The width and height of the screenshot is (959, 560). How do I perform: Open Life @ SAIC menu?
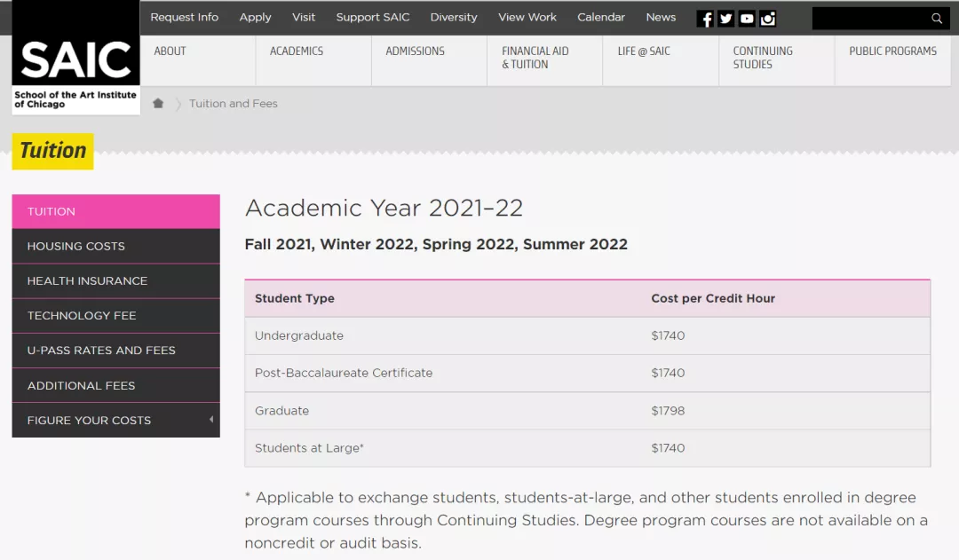click(x=661, y=60)
